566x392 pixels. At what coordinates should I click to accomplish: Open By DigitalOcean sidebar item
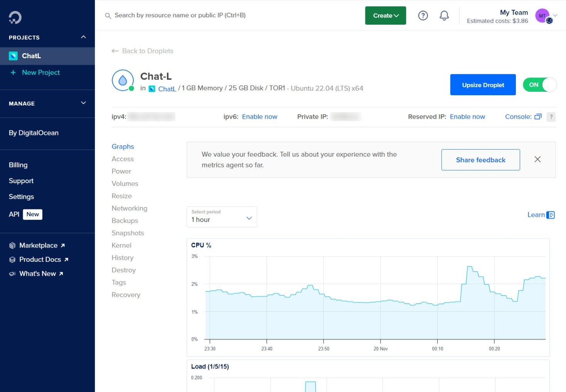point(34,133)
